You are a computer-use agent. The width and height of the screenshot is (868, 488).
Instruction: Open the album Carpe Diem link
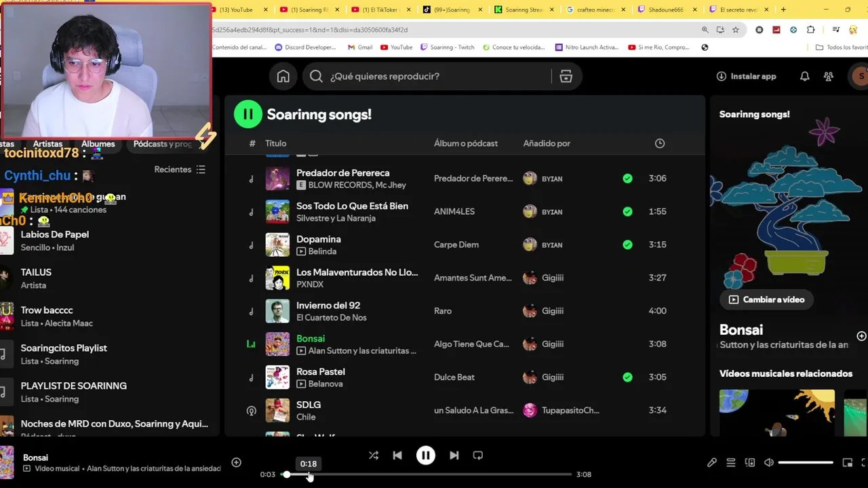[456, 245]
